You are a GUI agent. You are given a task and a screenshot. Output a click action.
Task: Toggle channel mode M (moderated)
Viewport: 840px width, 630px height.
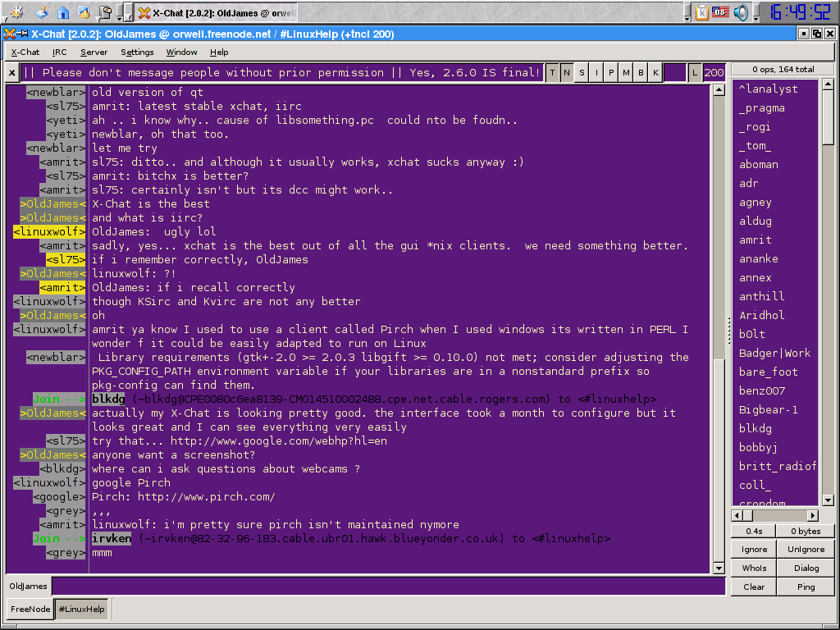click(x=626, y=73)
